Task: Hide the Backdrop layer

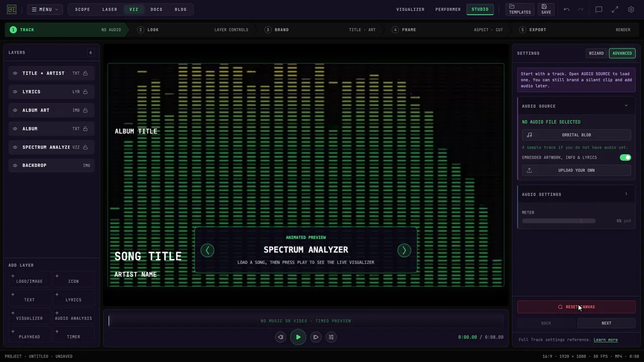Action: [15, 165]
